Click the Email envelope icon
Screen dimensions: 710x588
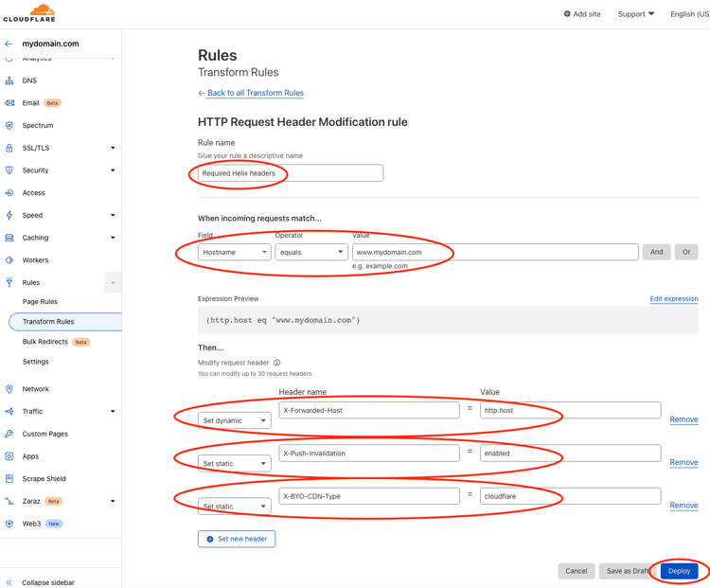(x=9, y=103)
